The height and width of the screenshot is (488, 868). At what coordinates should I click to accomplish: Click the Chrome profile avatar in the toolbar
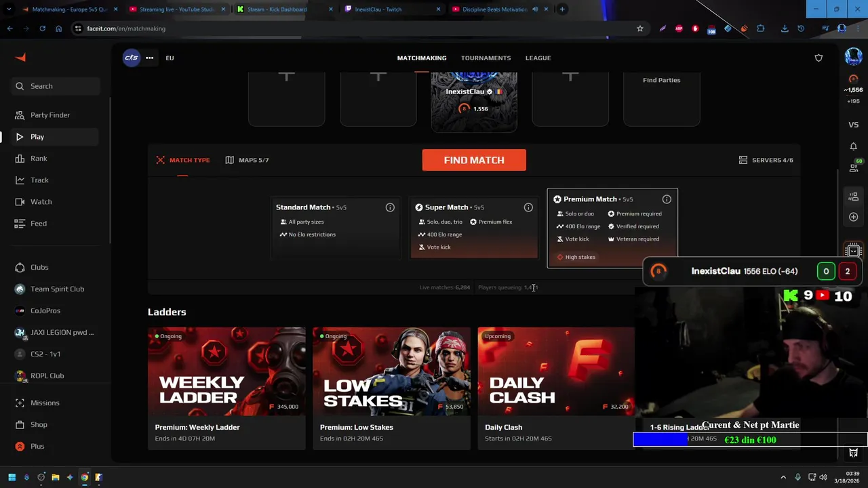pos(842,28)
